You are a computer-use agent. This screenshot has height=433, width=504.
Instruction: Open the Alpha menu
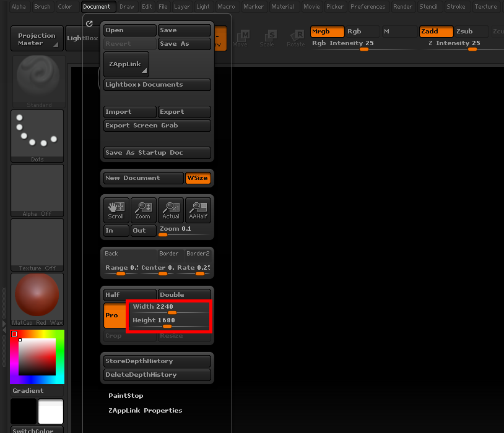coord(19,7)
